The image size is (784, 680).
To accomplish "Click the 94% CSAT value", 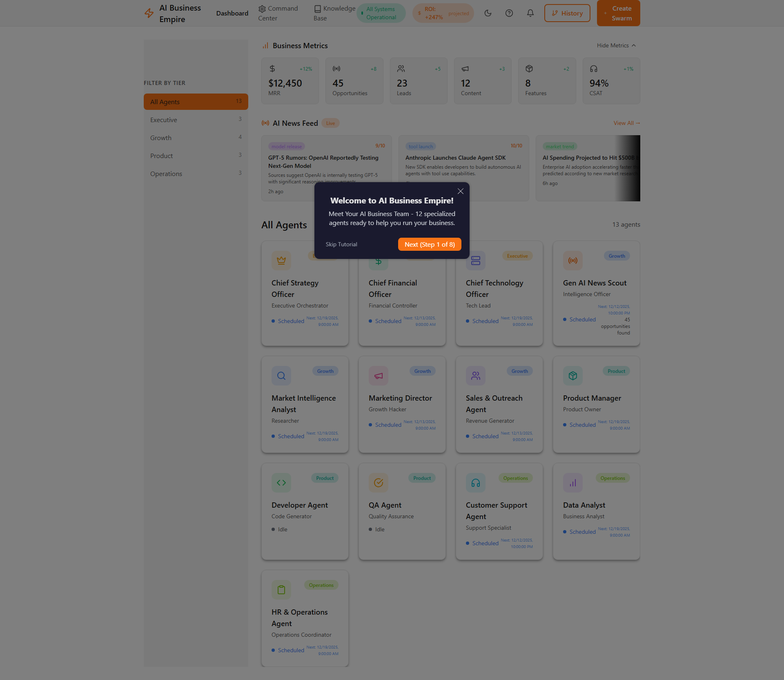I will (599, 83).
